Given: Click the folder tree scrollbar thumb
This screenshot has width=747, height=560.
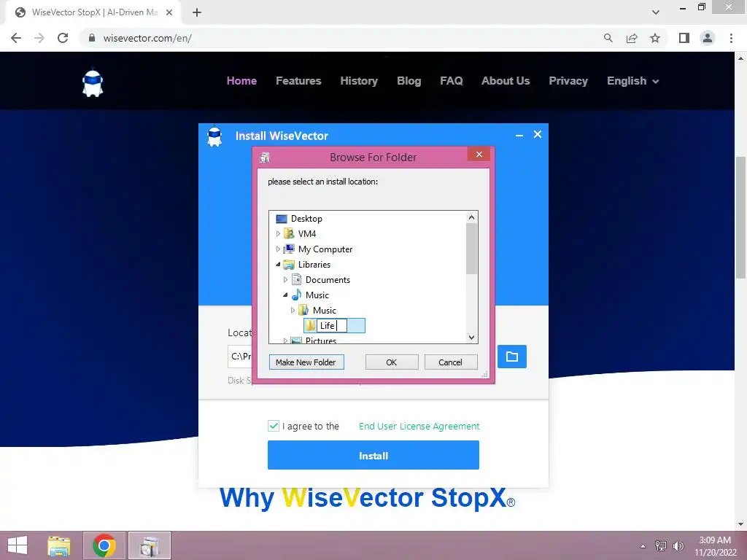Looking at the screenshot, I should [x=471, y=249].
